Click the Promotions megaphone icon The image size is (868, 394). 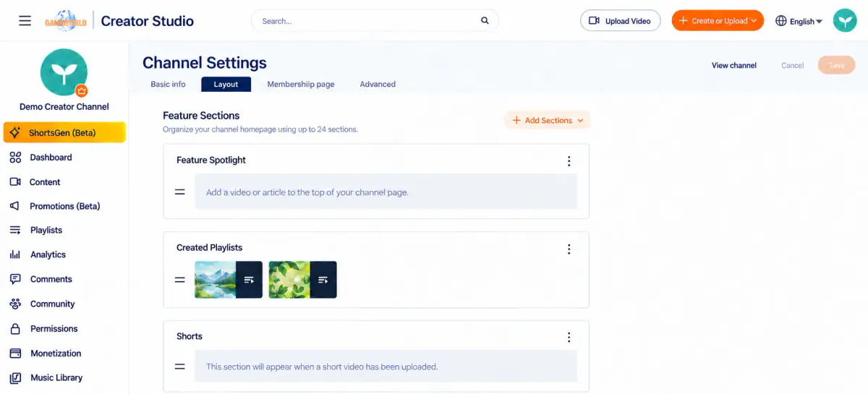(x=15, y=206)
